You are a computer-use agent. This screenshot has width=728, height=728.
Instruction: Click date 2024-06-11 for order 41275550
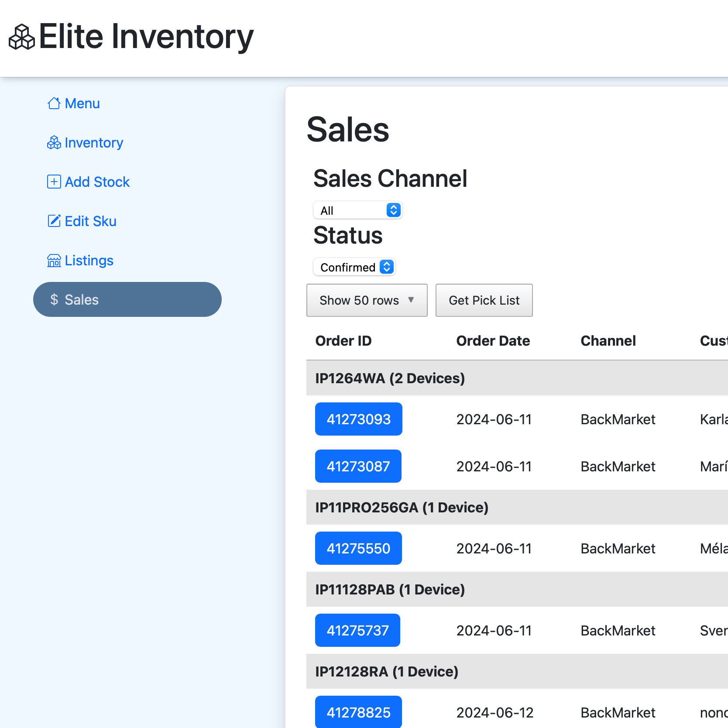point(494,549)
